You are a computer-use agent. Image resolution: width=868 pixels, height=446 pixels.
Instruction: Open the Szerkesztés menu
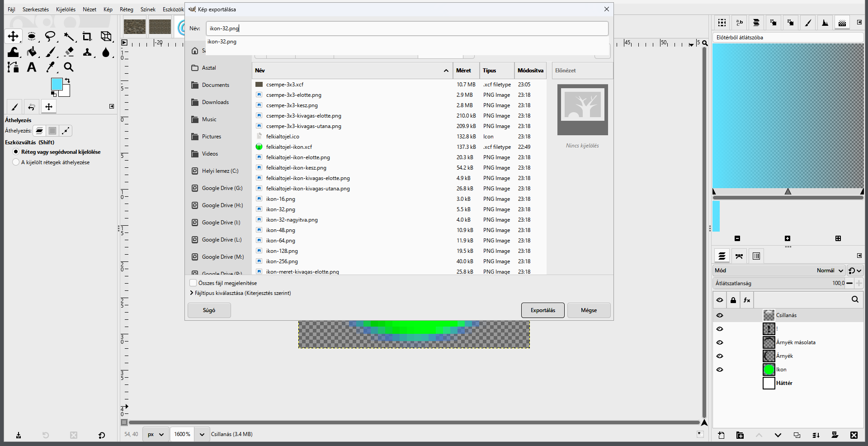36,9
